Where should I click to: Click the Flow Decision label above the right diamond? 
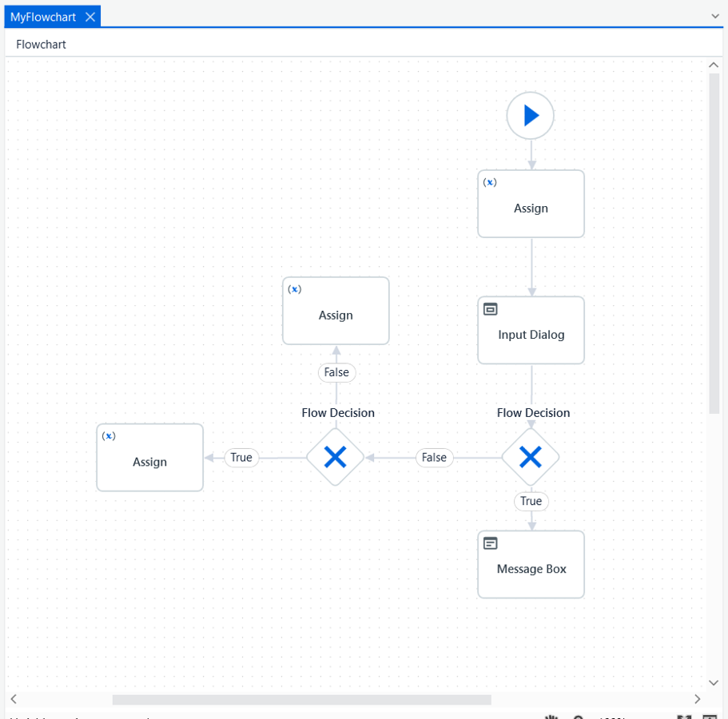pos(533,413)
